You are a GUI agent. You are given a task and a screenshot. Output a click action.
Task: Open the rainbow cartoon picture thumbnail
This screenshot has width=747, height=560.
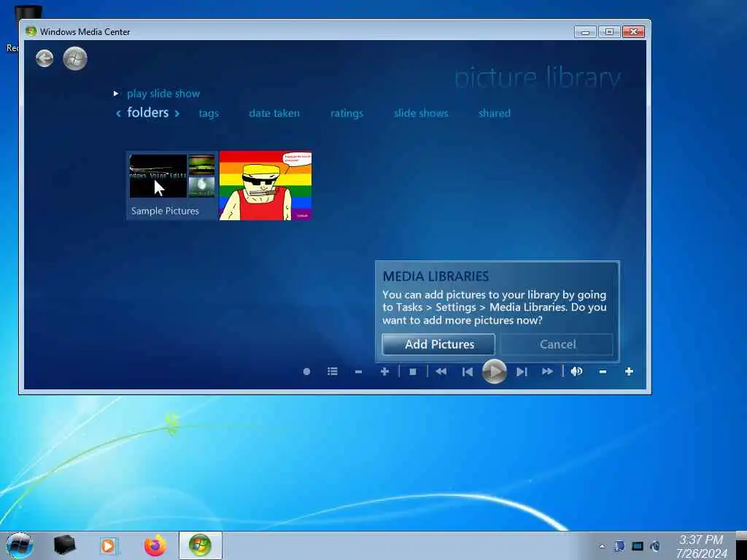(x=266, y=186)
